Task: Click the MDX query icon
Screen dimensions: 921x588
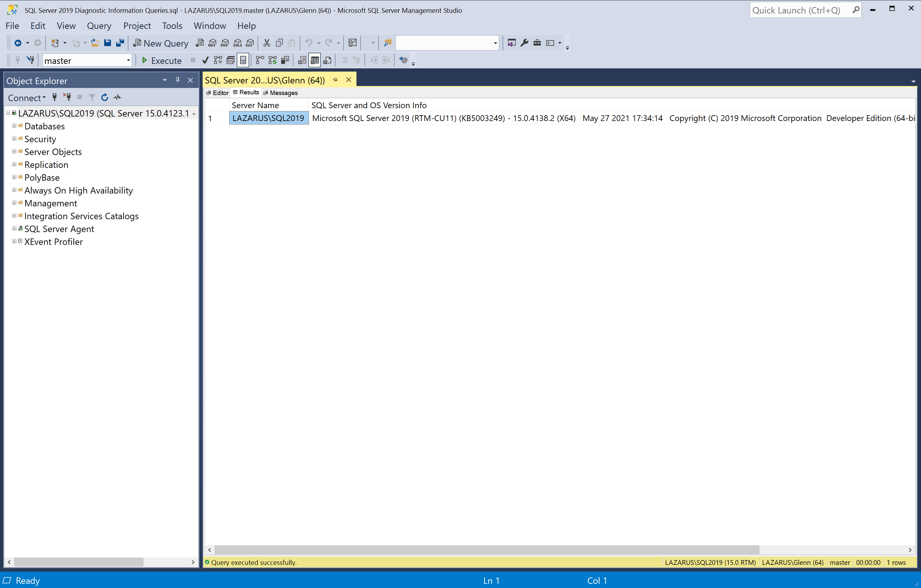Action: click(212, 43)
